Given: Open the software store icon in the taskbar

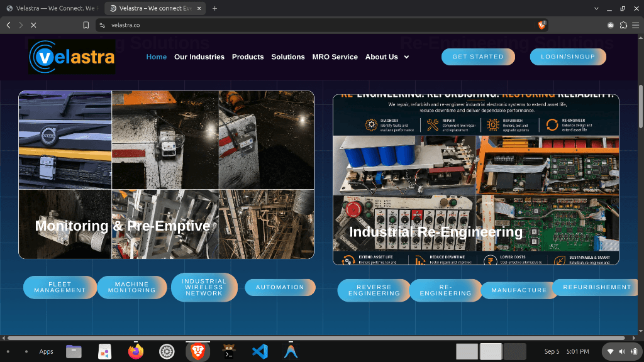Looking at the screenshot, I should tap(105, 352).
